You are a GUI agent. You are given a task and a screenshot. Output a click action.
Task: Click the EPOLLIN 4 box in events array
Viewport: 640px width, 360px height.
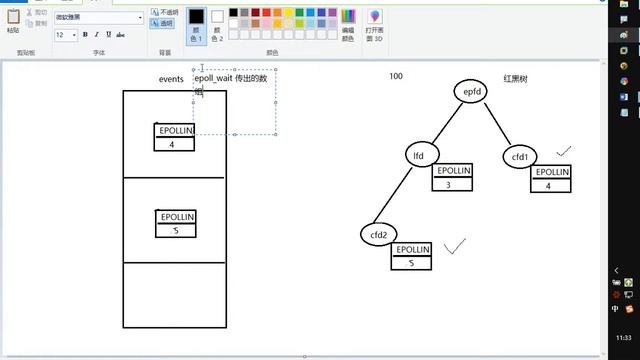coord(174,137)
